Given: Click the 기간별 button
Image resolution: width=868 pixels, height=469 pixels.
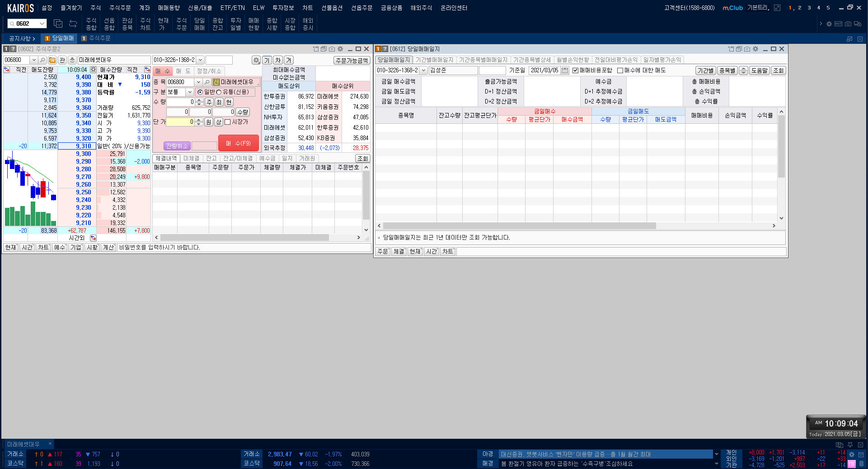Looking at the screenshot, I should click(x=705, y=70).
